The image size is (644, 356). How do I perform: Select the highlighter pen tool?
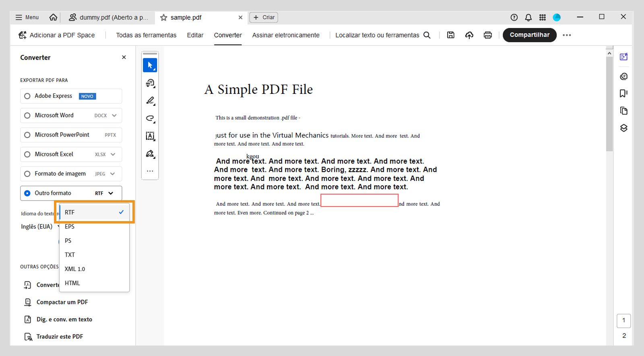point(150,101)
